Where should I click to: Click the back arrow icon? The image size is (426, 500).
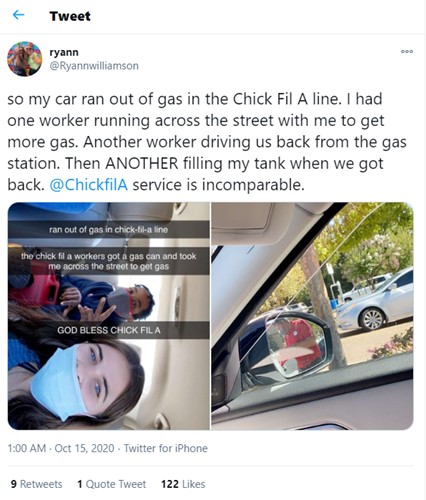pyautogui.click(x=18, y=15)
